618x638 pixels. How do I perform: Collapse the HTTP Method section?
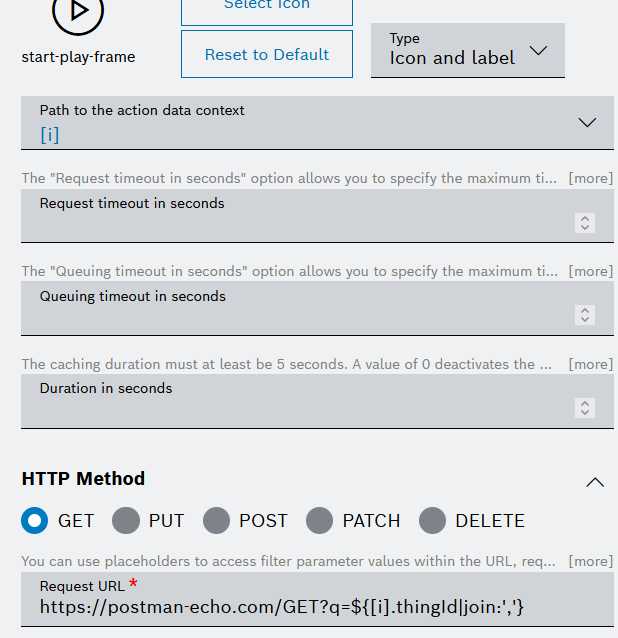[x=595, y=482]
